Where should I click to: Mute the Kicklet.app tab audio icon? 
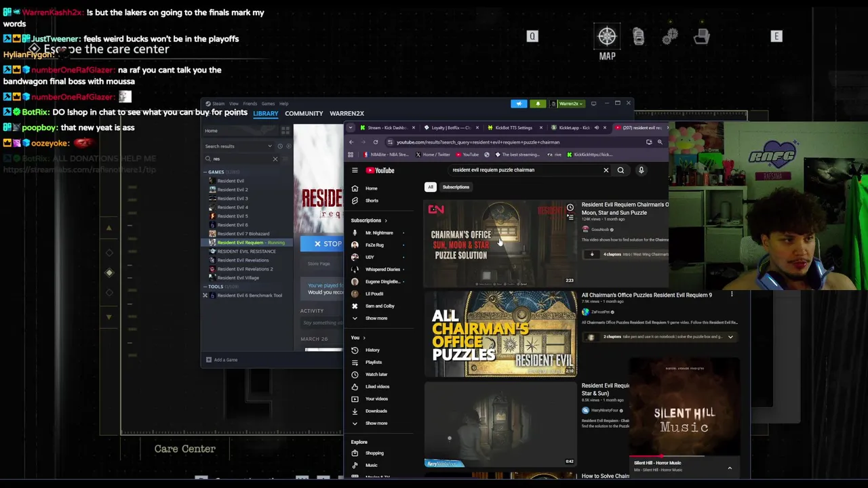point(596,127)
